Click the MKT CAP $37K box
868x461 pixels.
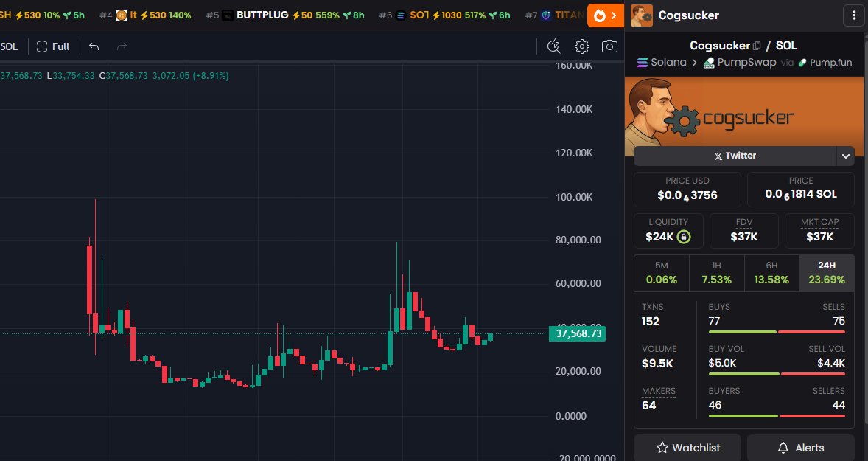coord(820,230)
